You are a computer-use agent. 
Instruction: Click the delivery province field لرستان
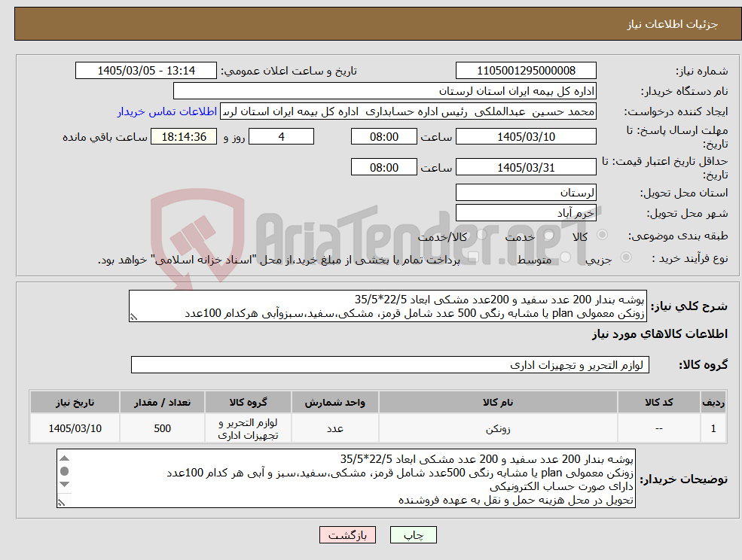pos(526,193)
